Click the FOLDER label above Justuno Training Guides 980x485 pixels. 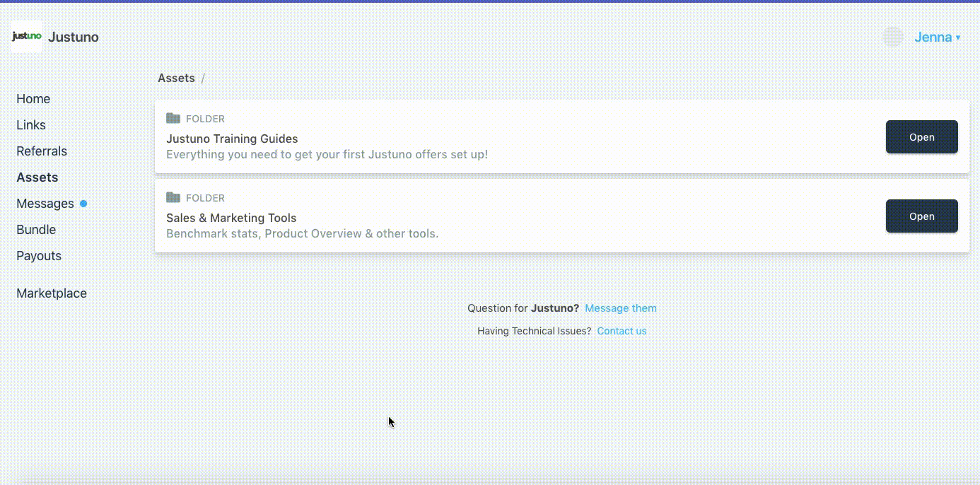[205, 119]
